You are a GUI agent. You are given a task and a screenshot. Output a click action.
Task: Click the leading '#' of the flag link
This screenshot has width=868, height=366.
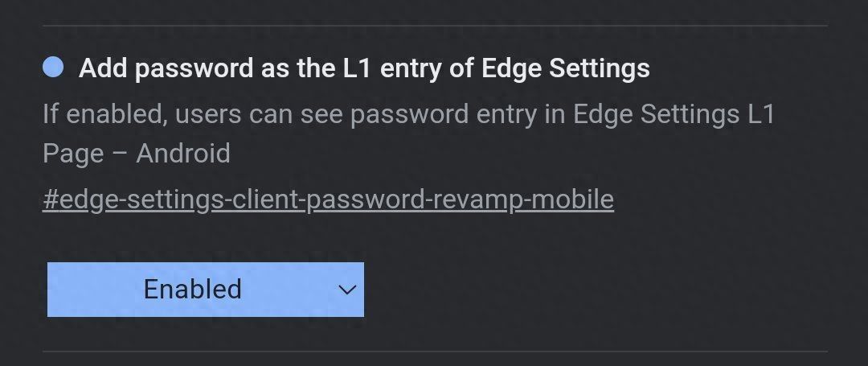[x=51, y=199]
